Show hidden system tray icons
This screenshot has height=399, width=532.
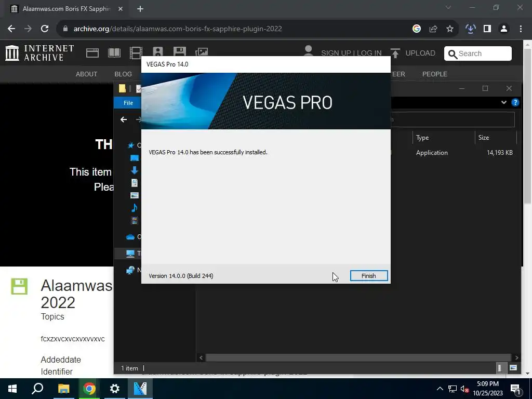click(440, 389)
